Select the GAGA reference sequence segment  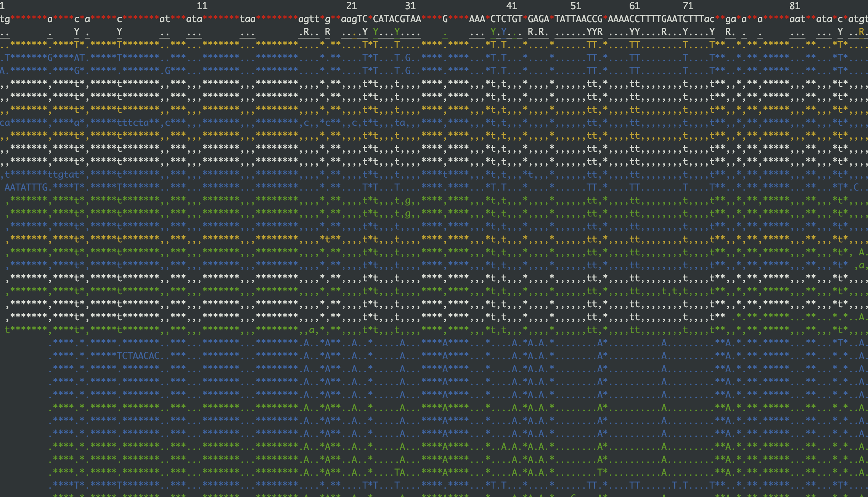(538, 19)
